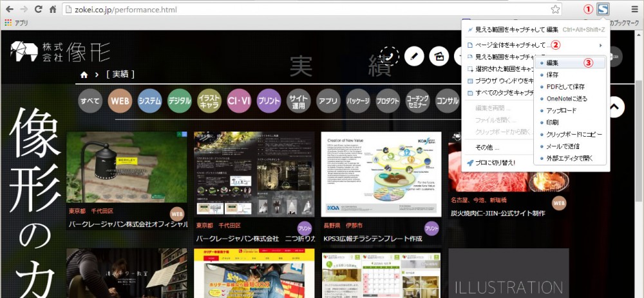Click the screen capture extension icon
The image size is (644, 298).
pyautogui.click(x=603, y=9)
